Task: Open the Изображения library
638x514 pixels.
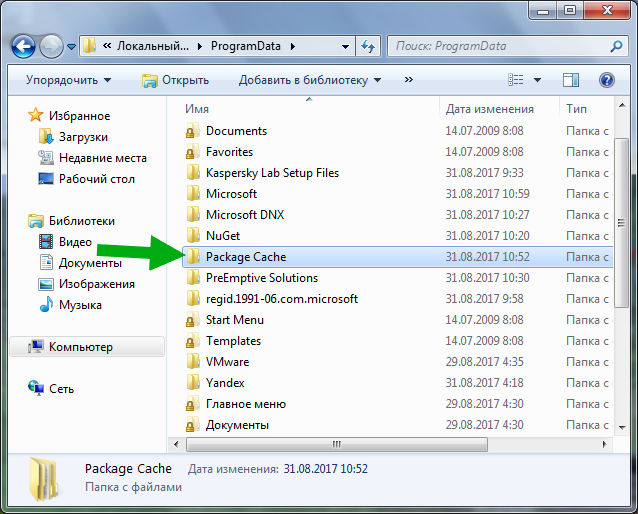Action: [x=87, y=284]
